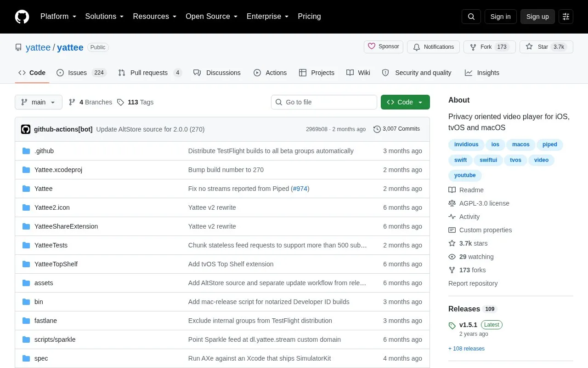Click the YatteeTests folder icon

[x=26, y=245]
